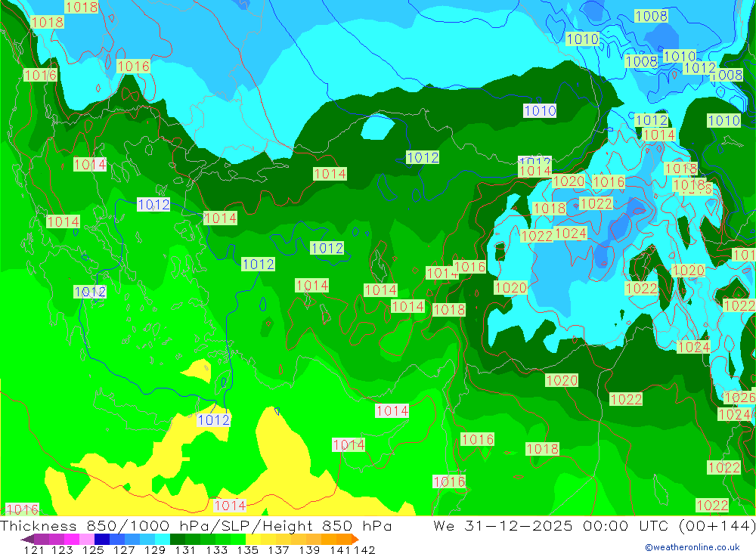Click the 141 legend value
Screen dimensions: 756x554
coord(340,550)
